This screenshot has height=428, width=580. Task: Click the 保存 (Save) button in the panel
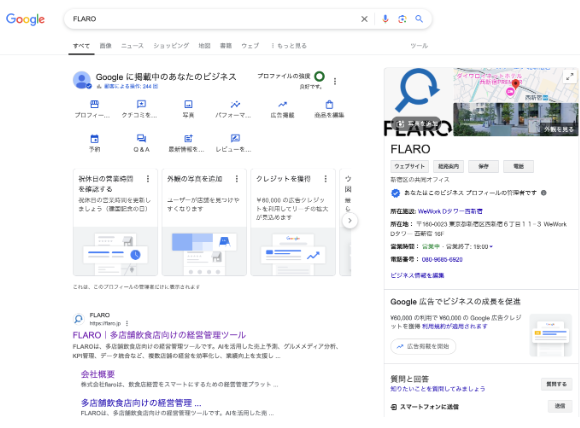point(483,166)
